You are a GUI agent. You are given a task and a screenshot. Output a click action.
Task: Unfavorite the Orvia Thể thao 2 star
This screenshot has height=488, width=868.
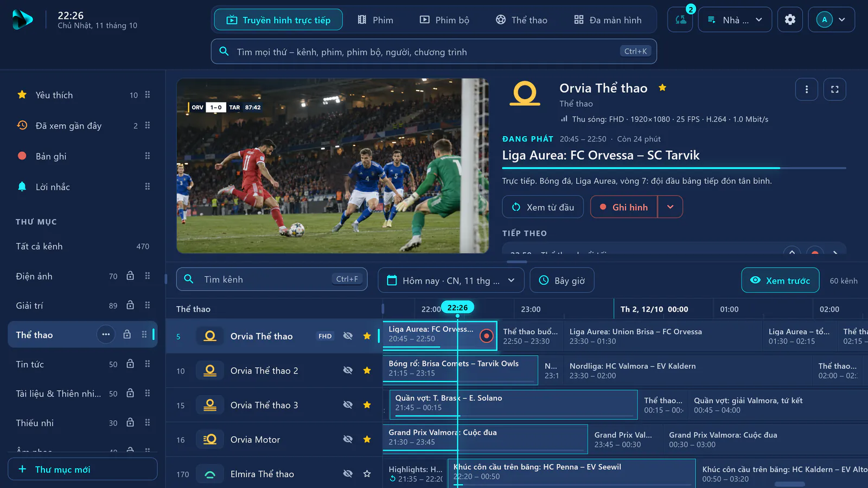367,370
